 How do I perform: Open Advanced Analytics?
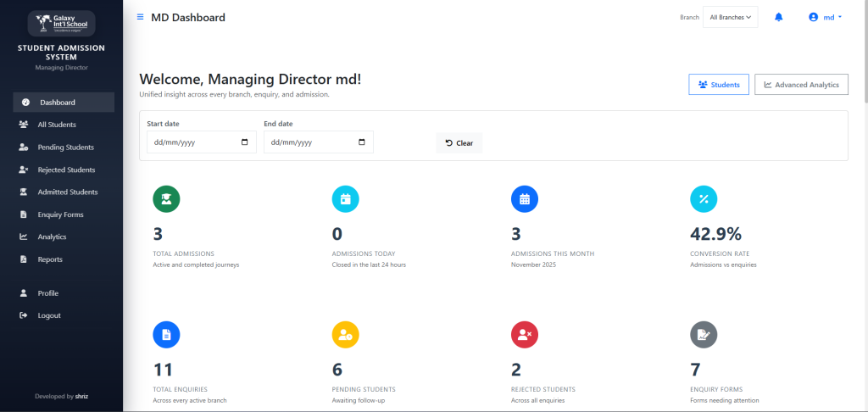pyautogui.click(x=801, y=85)
